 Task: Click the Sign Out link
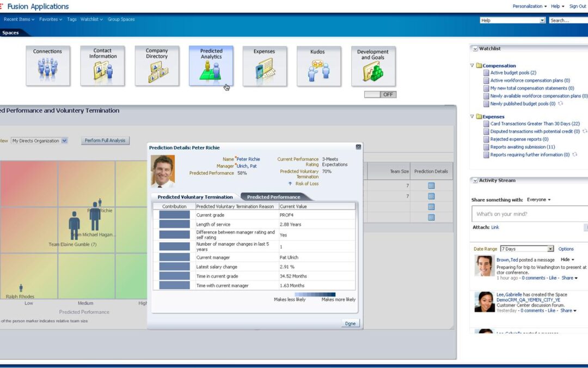click(x=578, y=6)
